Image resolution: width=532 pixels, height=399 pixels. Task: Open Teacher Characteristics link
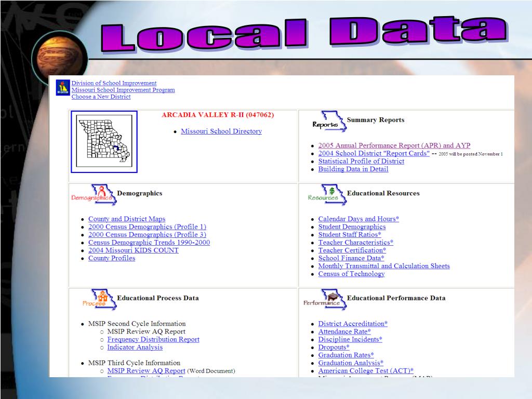[x=355, y=243]
